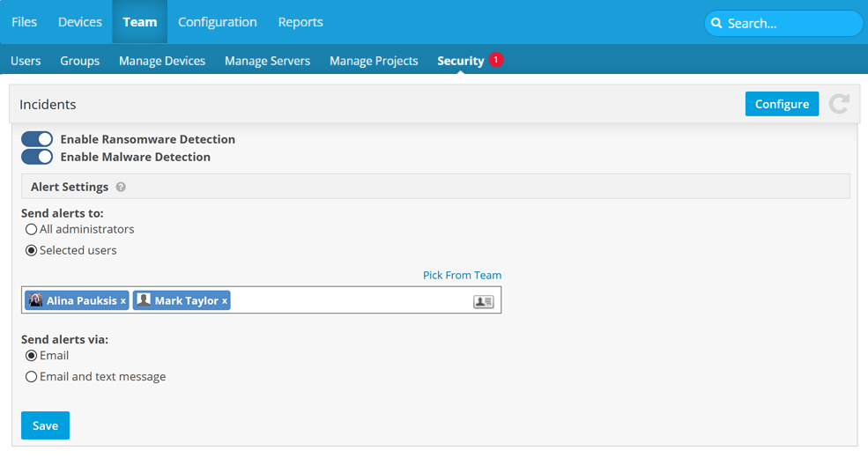This screenshot has height=458, width=868.
Task: Switch to the Devices tab
Action: (x=80, y=22)
